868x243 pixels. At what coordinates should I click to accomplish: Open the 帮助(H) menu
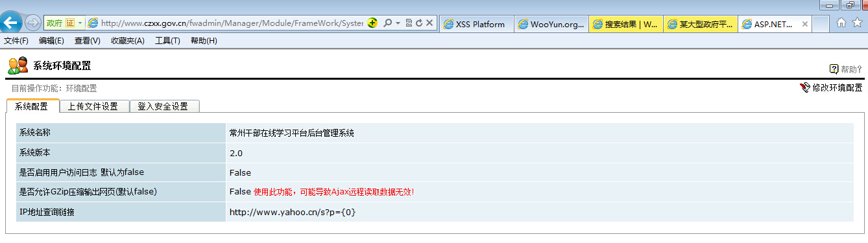point(204,41)
